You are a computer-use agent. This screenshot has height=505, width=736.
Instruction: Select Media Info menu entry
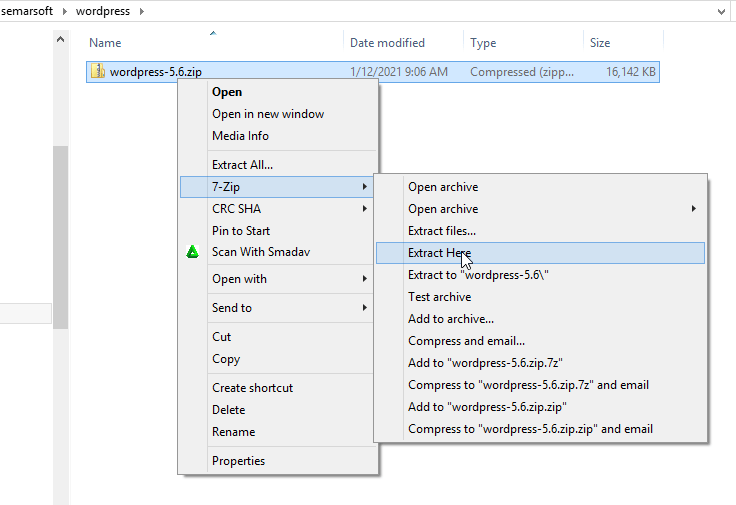[278, 136]
